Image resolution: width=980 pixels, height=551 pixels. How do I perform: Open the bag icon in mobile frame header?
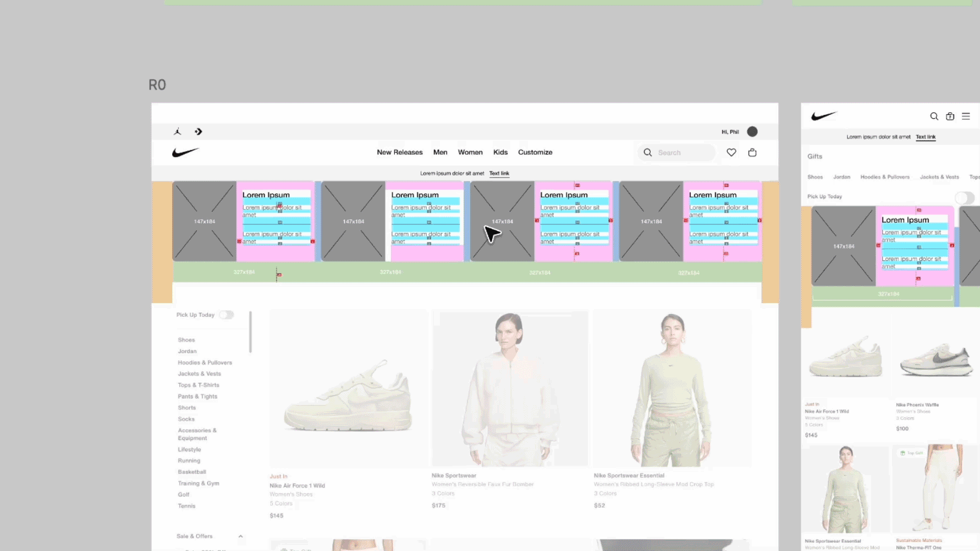(x=950, y=116)
